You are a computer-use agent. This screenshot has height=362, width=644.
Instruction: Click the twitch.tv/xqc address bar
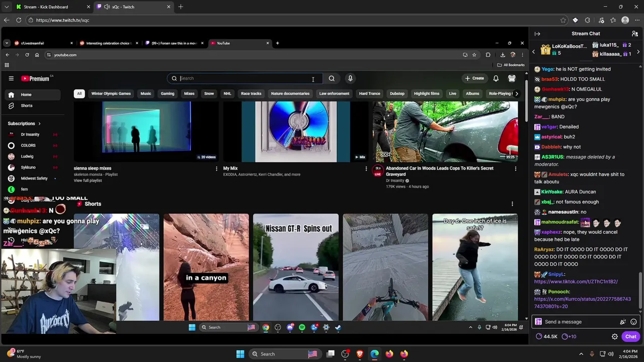[x=292, y=20]
